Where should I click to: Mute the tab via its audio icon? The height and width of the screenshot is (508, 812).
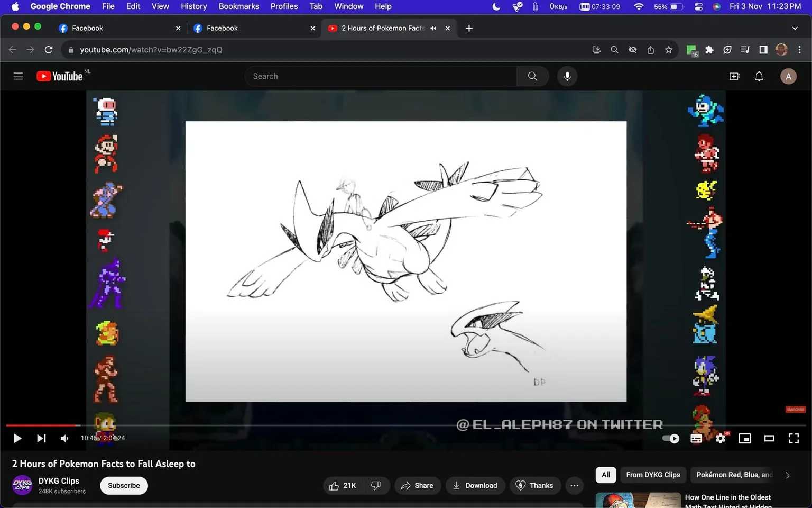[x=433, y=28]
